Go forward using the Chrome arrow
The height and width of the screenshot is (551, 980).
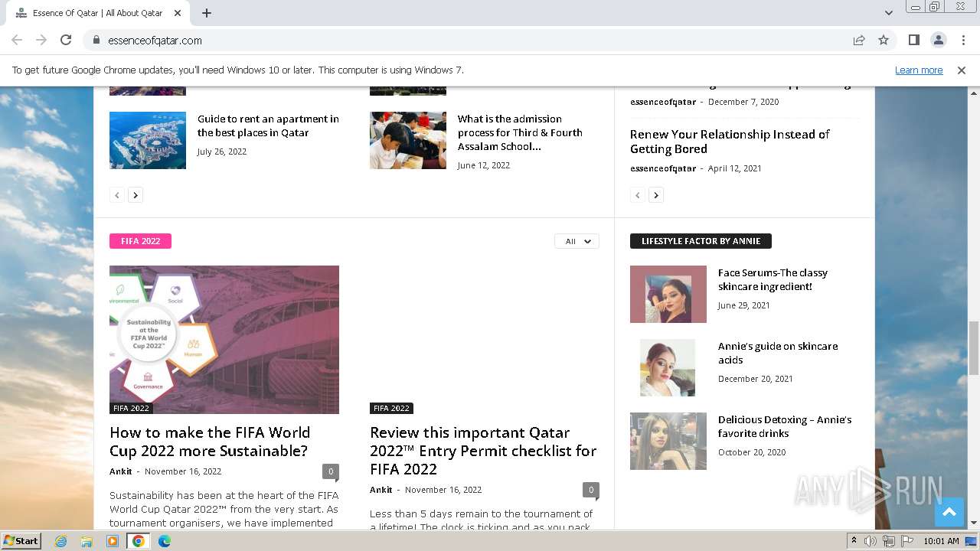pyautogui.click(x=41, y=40)
